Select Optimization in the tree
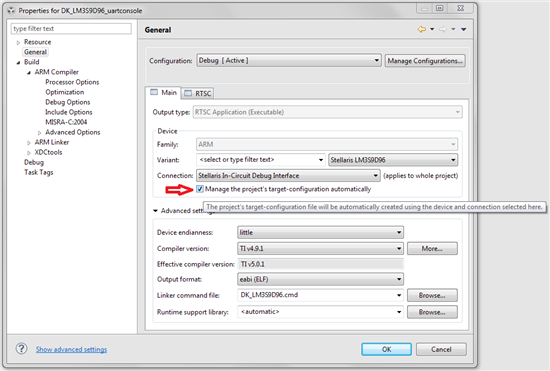Image resolution: width=550 pixels, height=371 pixels. (65, 92)
